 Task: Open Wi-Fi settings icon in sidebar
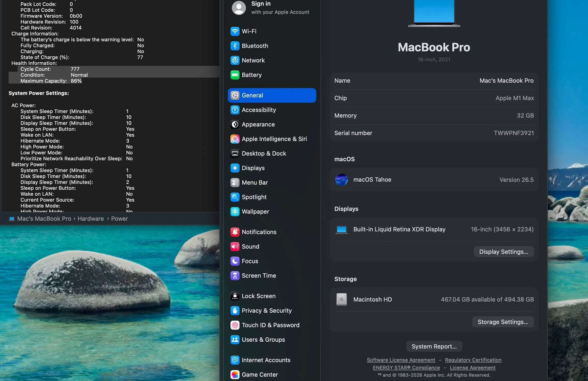tap(235, 31)
